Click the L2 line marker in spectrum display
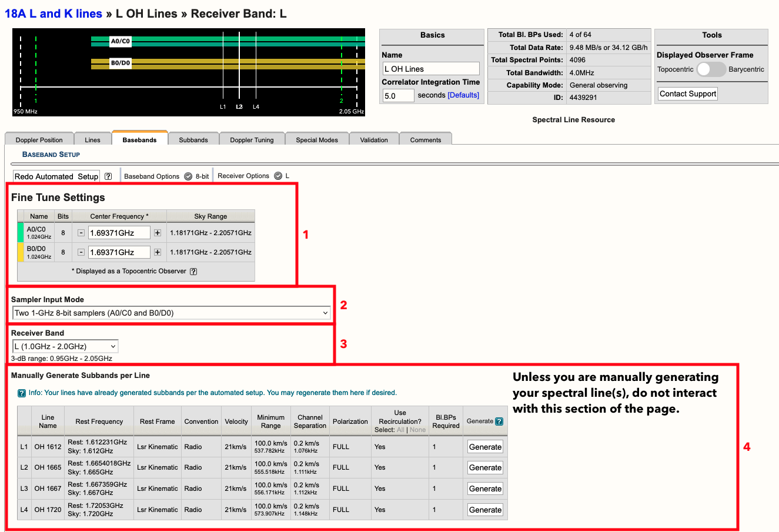Viewport: 779px width, 532px height. tap(239, 106)
